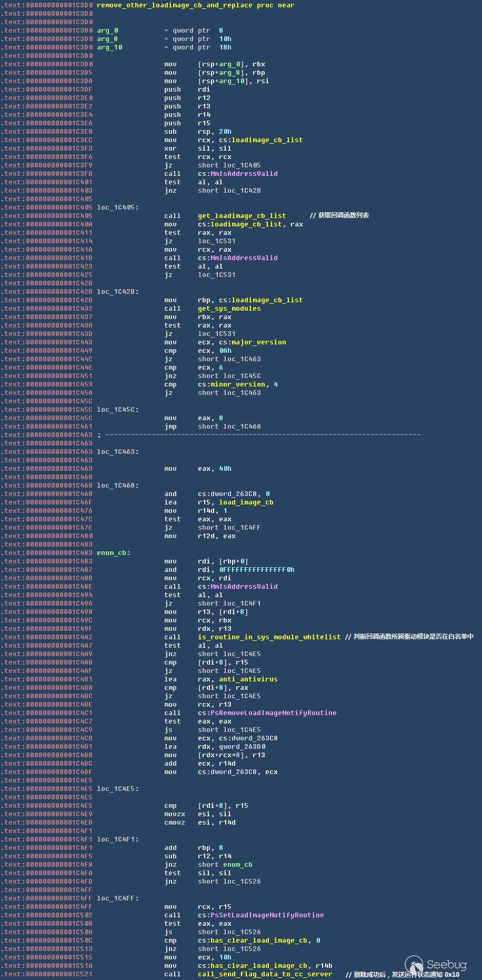Click the 0Ah value in 'cmp ecx'
The width and height of the screenshot is (482, 980).
coord(225,351)
